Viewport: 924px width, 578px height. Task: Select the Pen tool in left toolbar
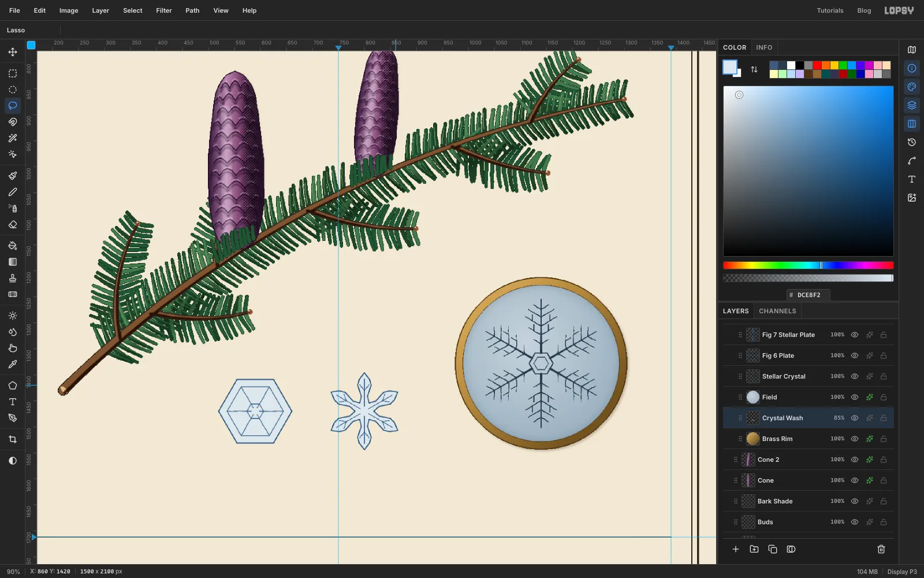click(x=13, y=418)
